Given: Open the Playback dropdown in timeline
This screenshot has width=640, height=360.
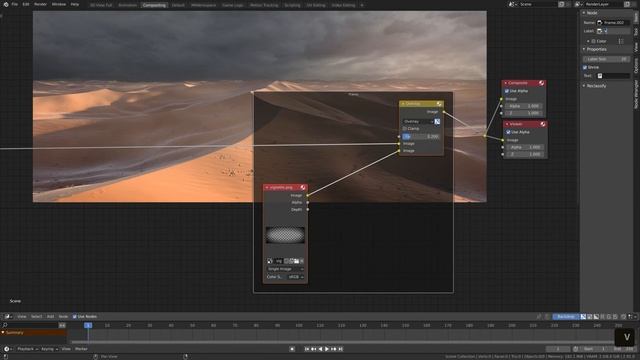Looking at the screenshot, I should (28, 349).
